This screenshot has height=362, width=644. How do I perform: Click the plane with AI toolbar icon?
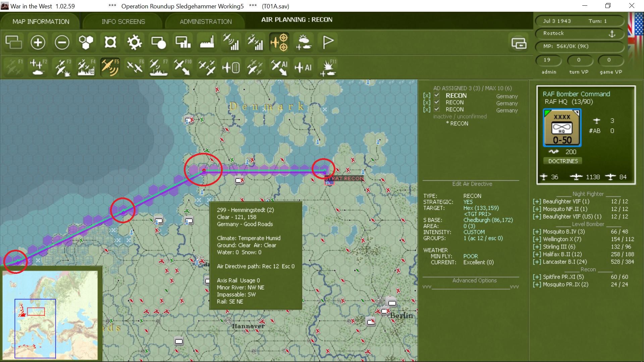[x=304, y=67]
